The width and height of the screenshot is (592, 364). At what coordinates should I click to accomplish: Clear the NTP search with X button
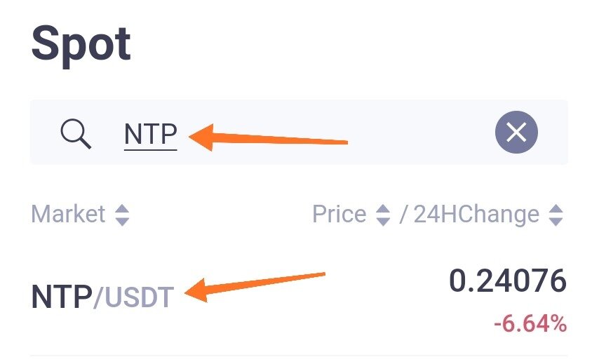516,132
